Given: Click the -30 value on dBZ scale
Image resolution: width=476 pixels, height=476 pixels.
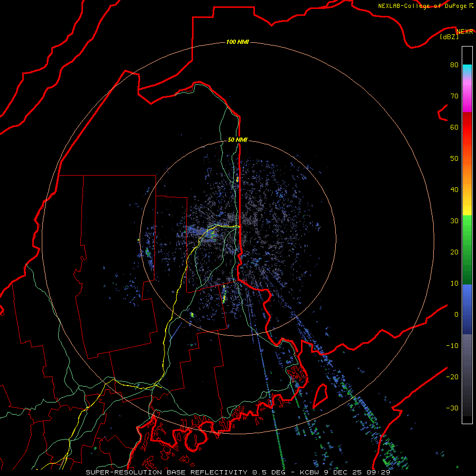Looking at the screenshot, I should 452,408.
